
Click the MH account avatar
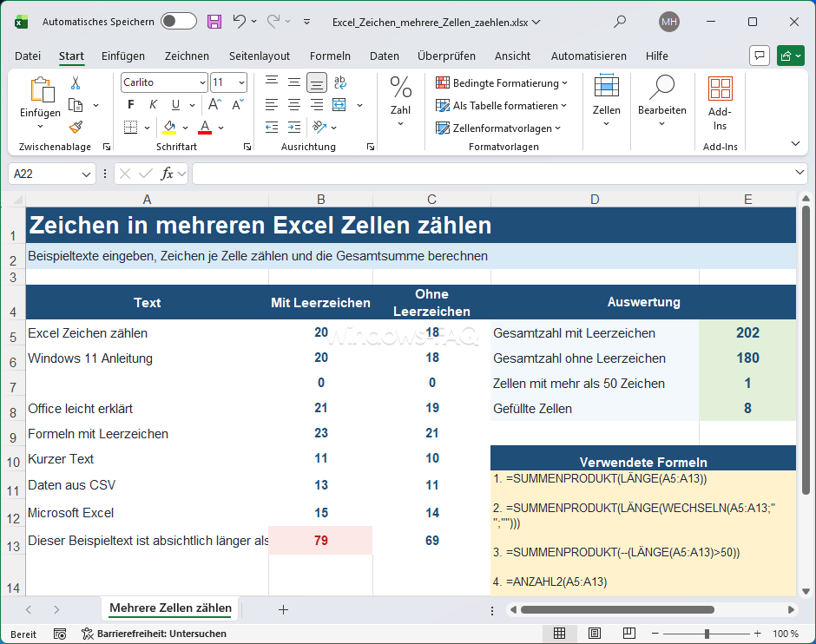668,22
